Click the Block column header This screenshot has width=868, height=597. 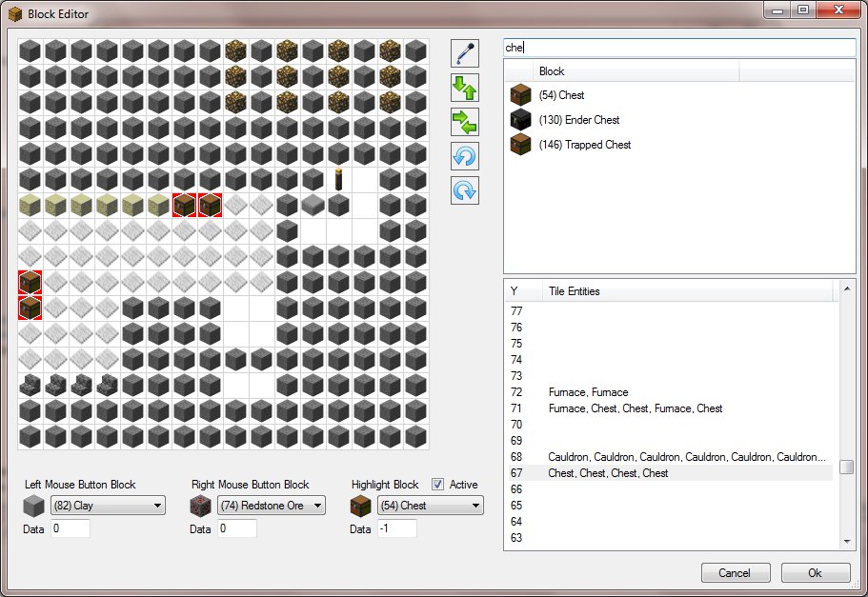(636, 71)
